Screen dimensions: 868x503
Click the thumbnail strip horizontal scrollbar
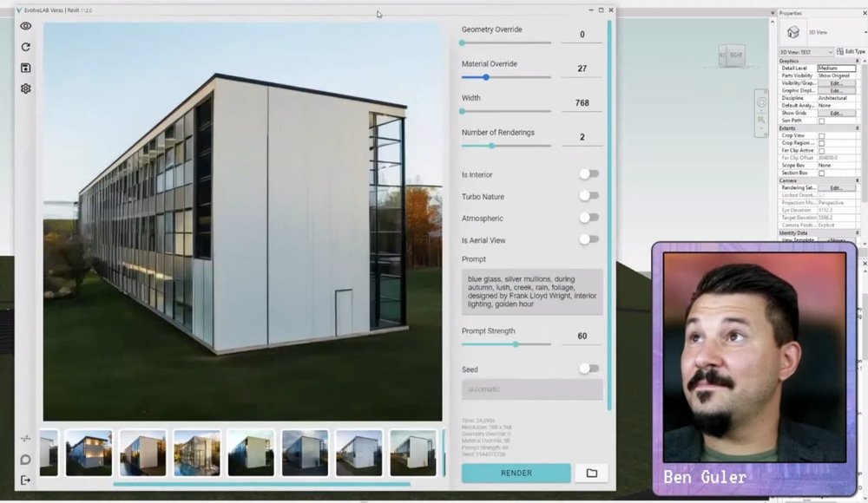(262, 484)
